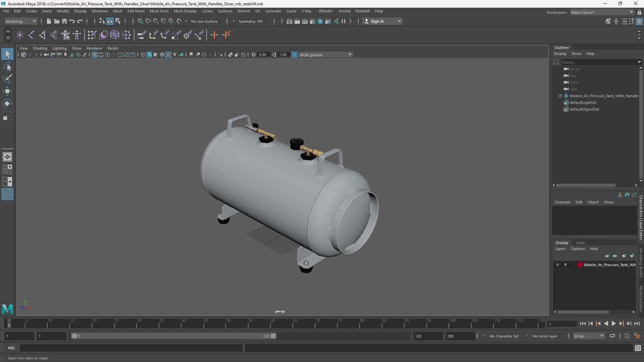Activate the Move tool in toolbox

coord(7,91)
